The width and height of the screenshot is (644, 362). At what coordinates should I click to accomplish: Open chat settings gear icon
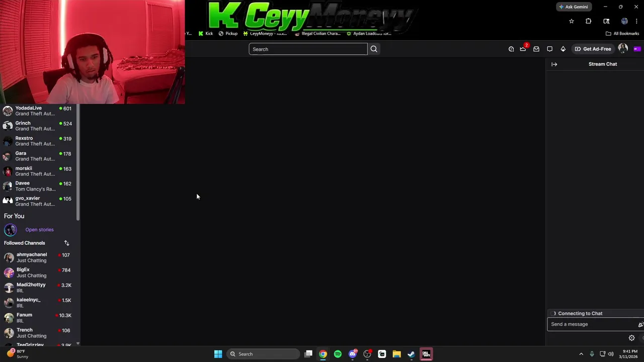(632, 338)
